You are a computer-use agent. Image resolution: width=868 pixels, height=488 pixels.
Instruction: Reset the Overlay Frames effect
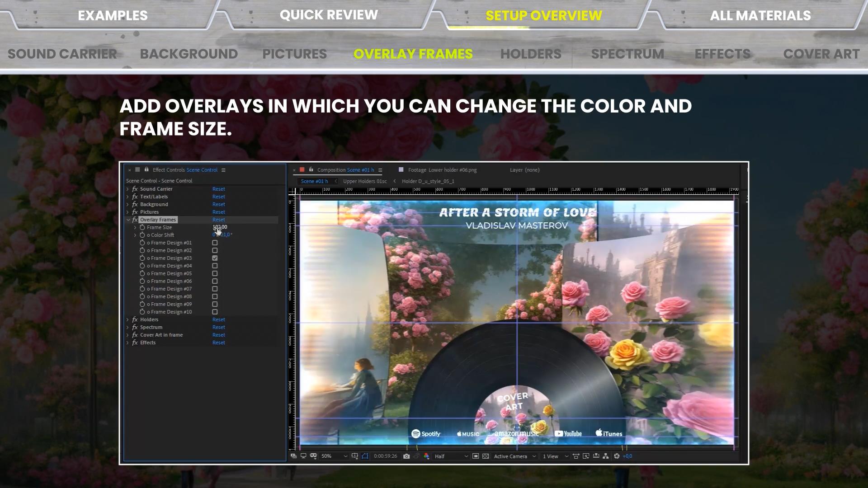tap(219, 220)
